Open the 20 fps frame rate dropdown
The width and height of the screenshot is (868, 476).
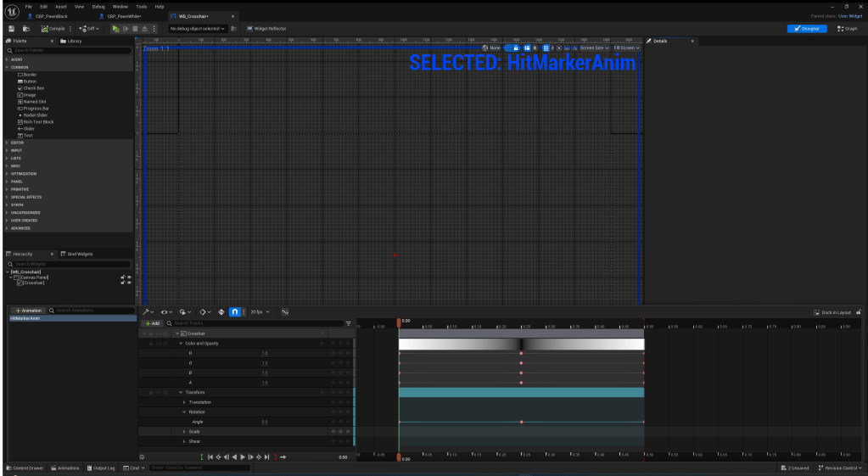click(260, 311)
